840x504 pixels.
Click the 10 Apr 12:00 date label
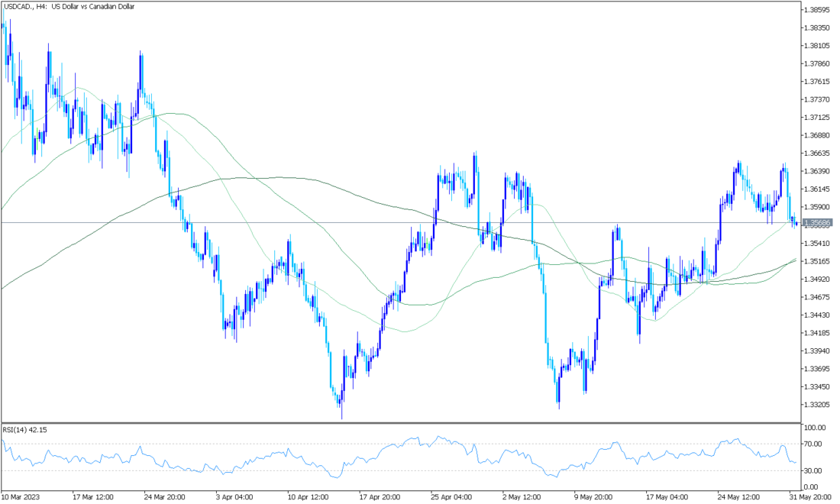(x=308, y=497)
